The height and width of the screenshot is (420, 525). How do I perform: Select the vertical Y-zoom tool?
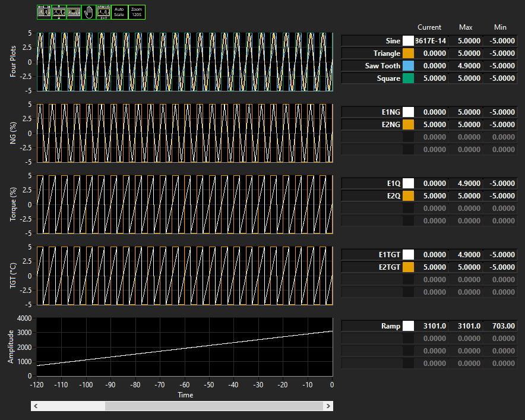click(x=59, y=12)
